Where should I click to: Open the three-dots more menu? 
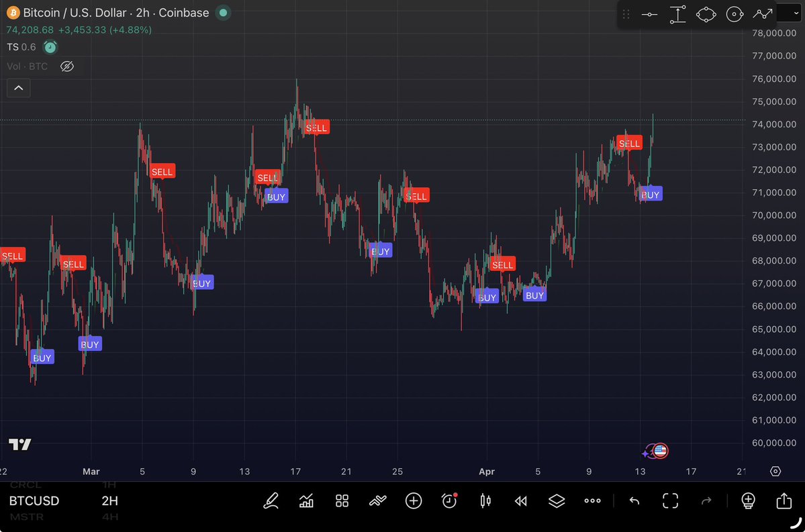click(x=592, y=500)
